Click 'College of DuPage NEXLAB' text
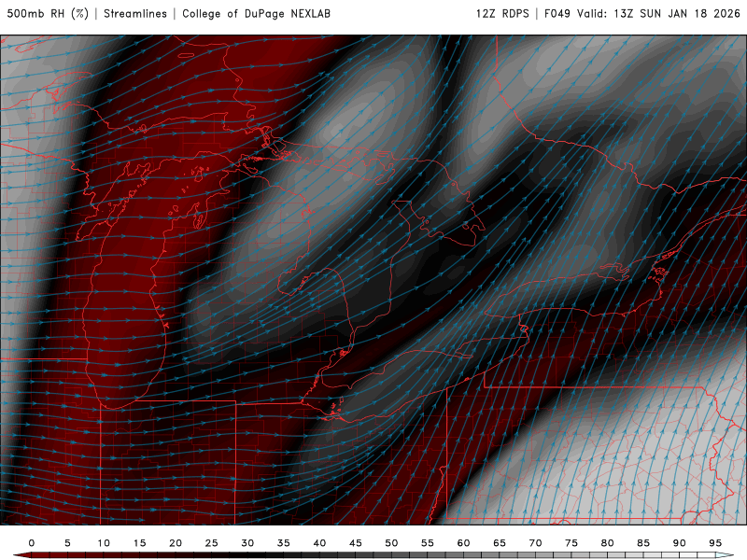Image resolution: width=747 pixels, height=560 pixels. (x=256, y=14)
